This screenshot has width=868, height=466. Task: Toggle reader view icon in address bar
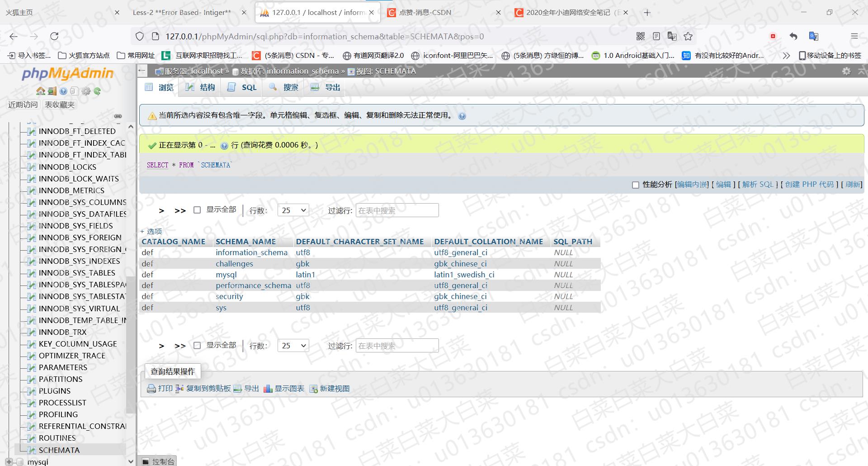pos(656,36)
